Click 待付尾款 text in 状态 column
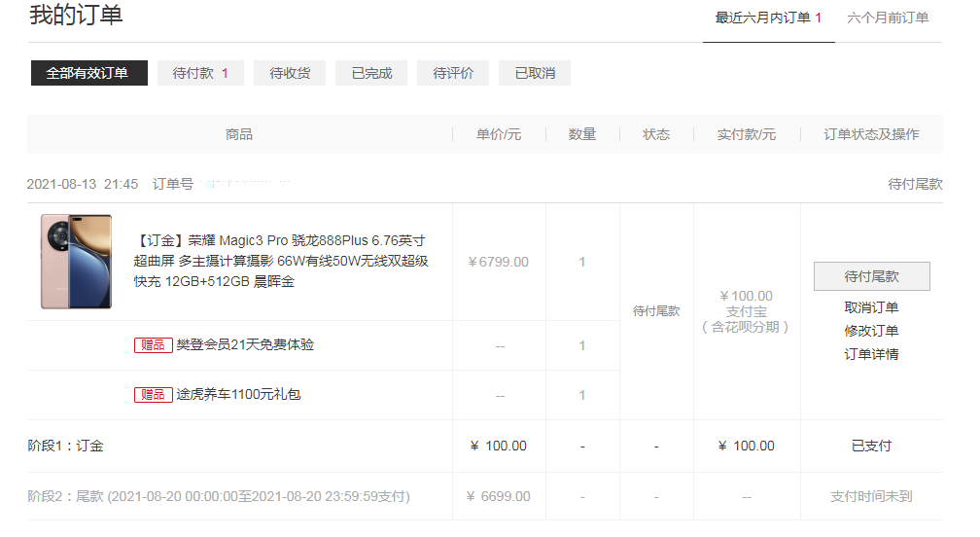This screenshot has height=537, width=980. [656, 310]
